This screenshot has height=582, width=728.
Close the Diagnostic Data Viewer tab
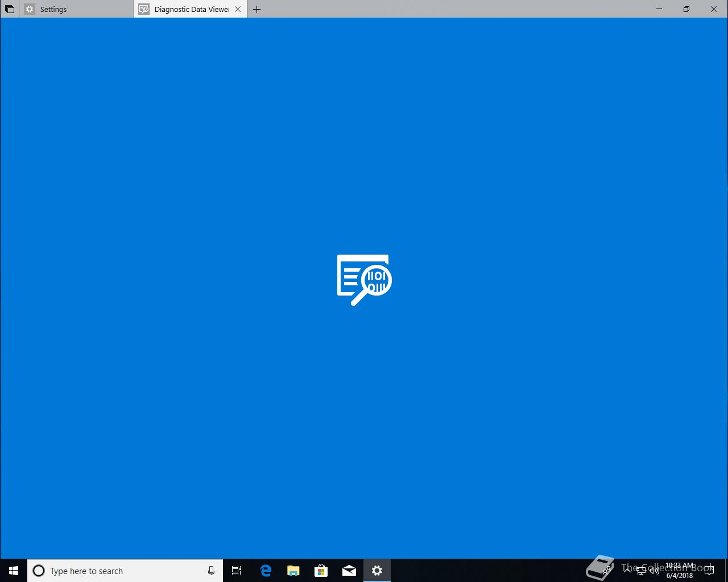(238, 9)
